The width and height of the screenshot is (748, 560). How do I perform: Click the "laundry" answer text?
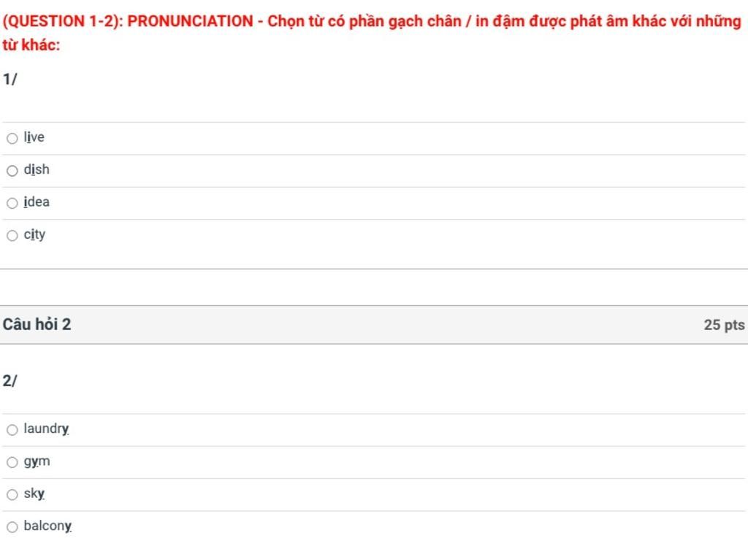46,429
